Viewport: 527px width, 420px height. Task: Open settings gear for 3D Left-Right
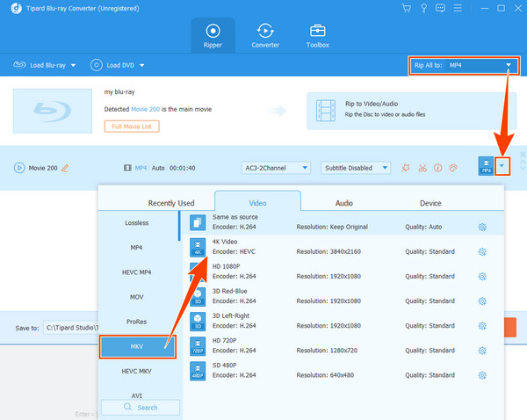tap(482, 326)
